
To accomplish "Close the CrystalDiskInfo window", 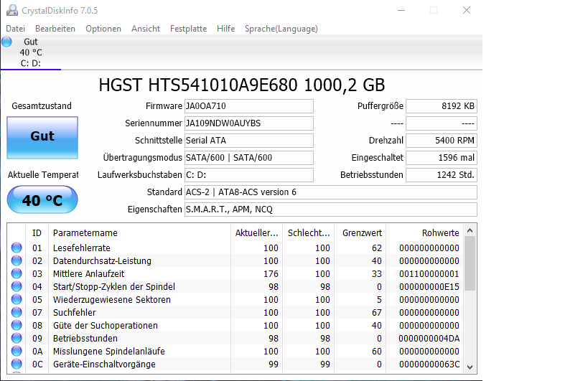I will click(467, 11).
